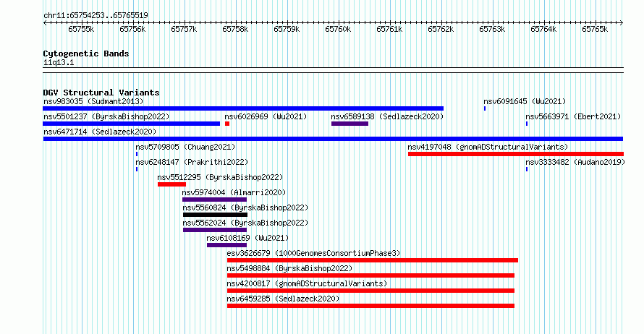Click the 65760k ruler tick label
Image resolution: width=644 pixels, height=334 pixels.
(x=338, y=29)
